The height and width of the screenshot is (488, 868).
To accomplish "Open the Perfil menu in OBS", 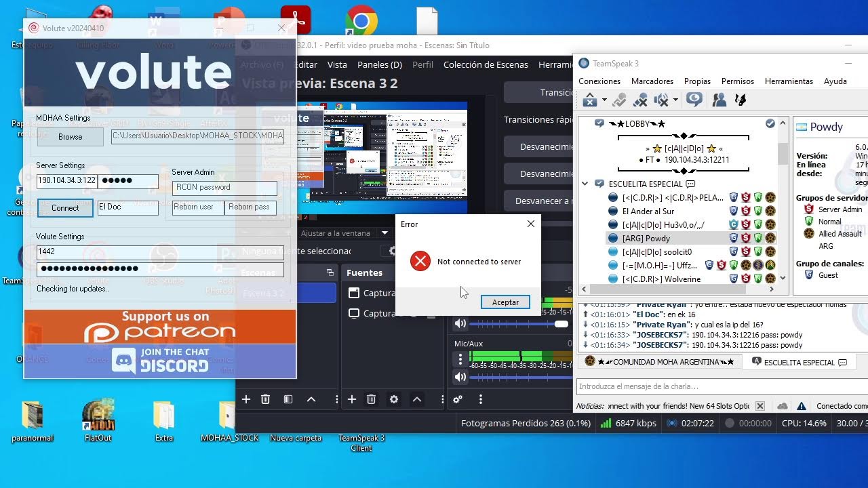I will pos(422,65).
